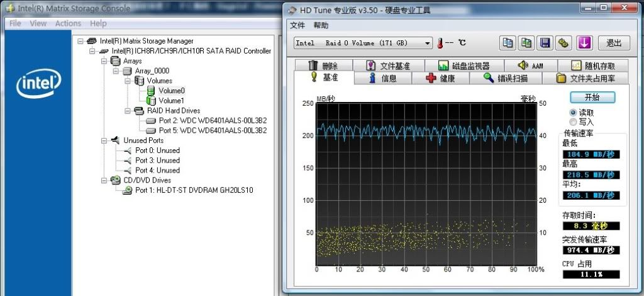The width and height of the screenshot is (644, 296).
Task: Switch to the 随机存取 tab
Action: click(x=592, y=65)
